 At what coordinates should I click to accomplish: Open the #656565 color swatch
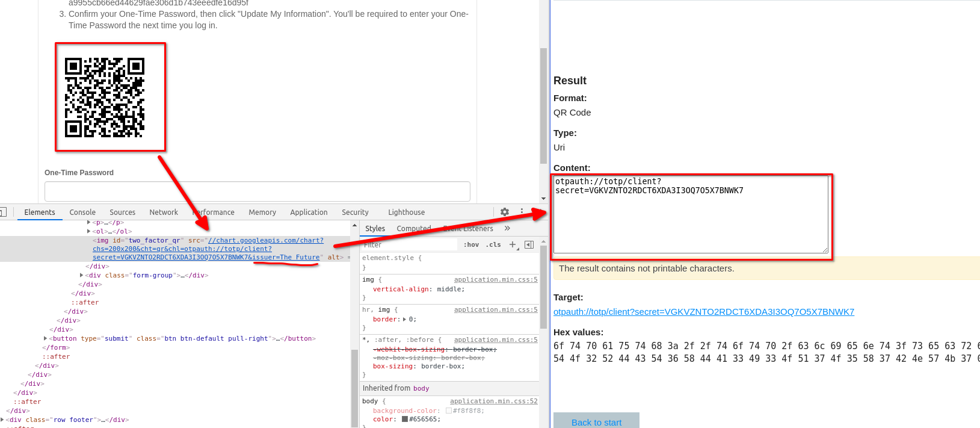click(x=405, y=419)
